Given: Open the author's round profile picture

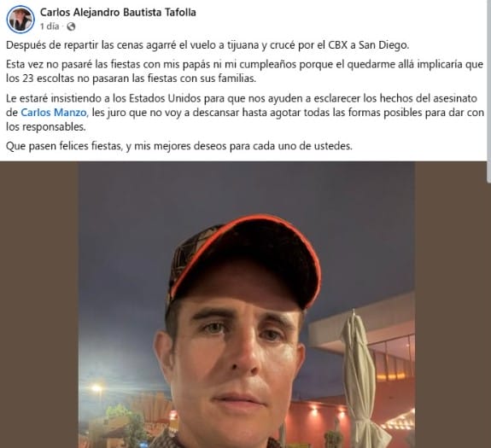Looking at the screenshot, I should click(x=20, y=20).
